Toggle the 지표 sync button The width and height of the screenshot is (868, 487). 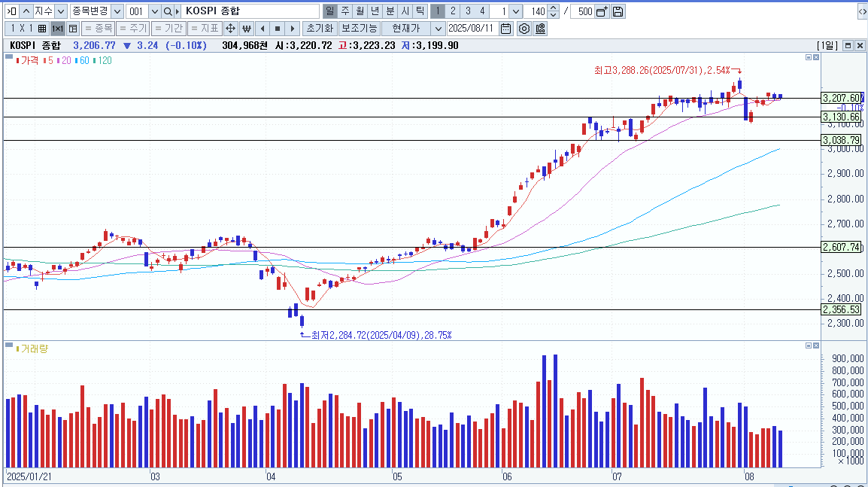tap(205, 29)
